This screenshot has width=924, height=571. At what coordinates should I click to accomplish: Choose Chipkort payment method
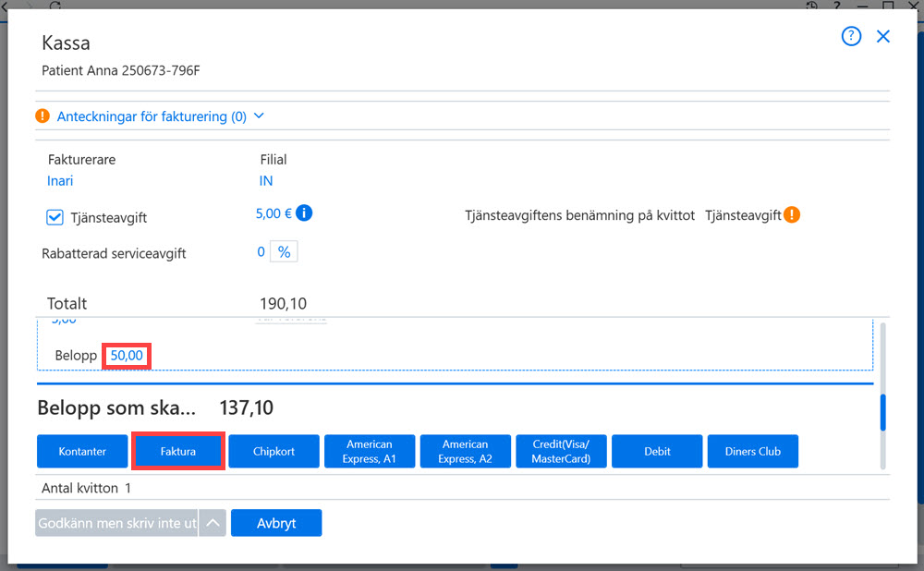[274, 452]
